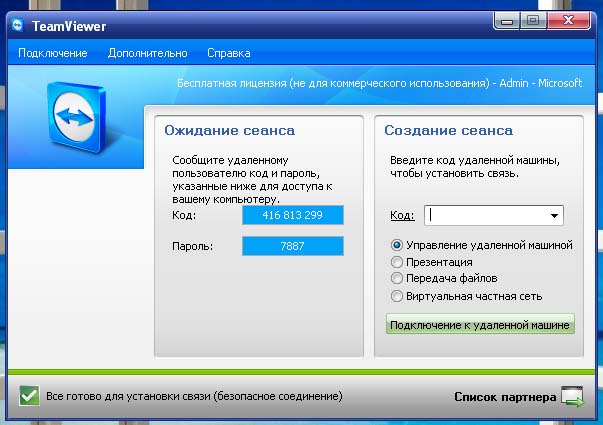The width and height of the screenshot is (603, 425).
Task: Expand the remote Код dropdown arrow
Action: click(554, 215)
